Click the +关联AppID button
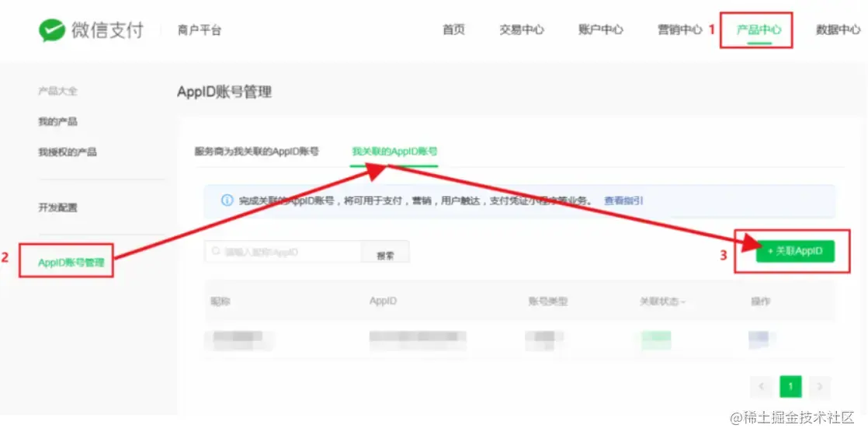 tap(795, 251)
